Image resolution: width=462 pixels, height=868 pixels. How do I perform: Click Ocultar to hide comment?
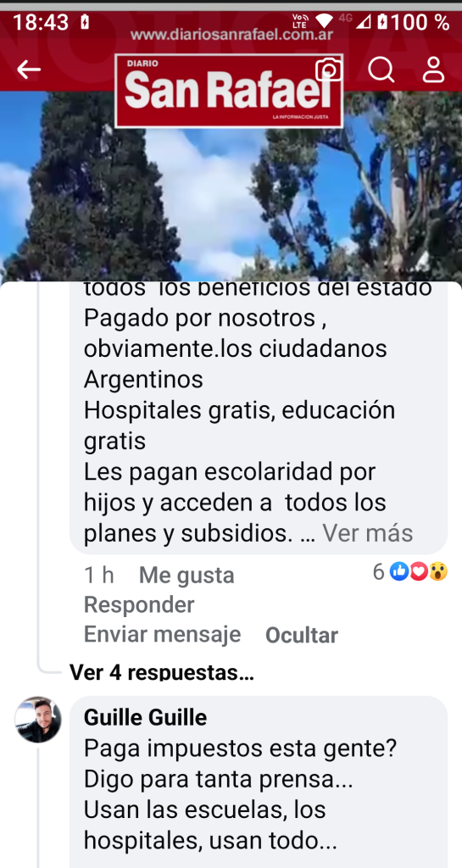coord(302,636)
